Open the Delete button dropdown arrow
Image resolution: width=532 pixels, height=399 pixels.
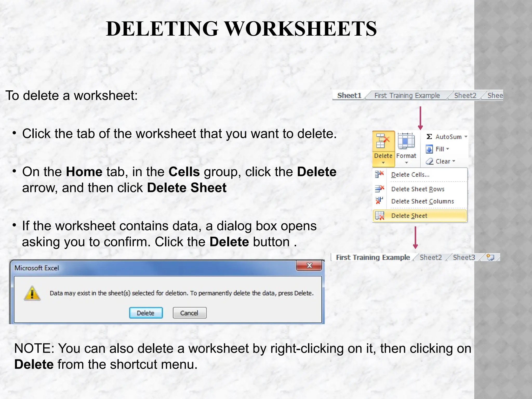tap(383, 163)
